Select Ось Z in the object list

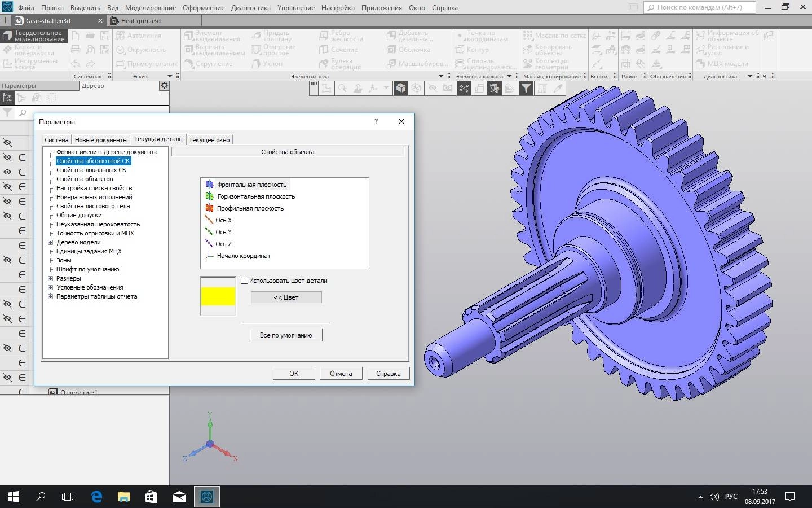click(219, 244)
